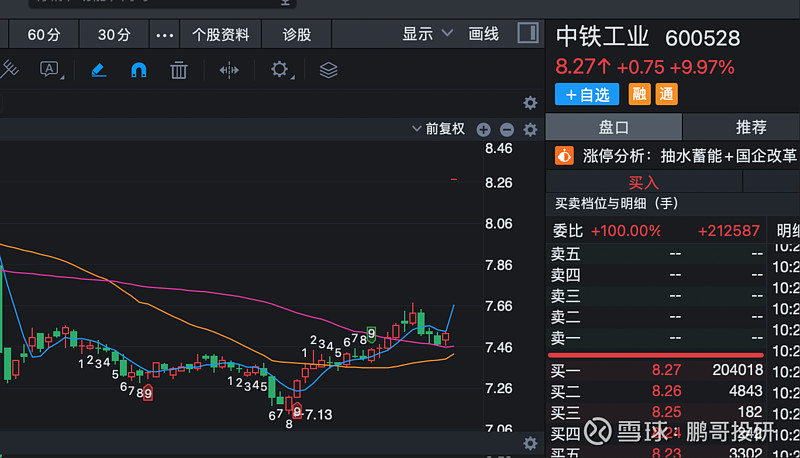Click the red 买入 buy button

(x=644, y=182)
